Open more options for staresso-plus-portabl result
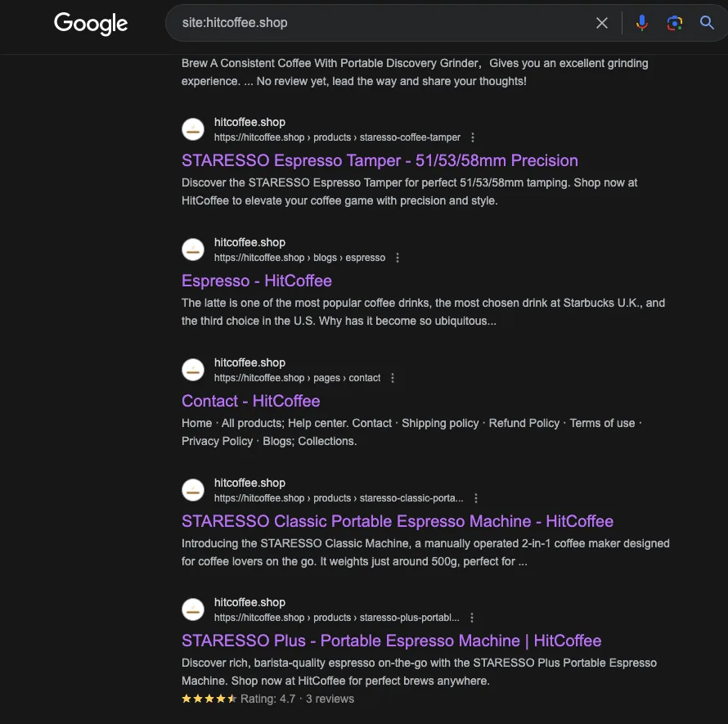Image resolution: width=728 pixels, height=724 pixels. point(472,618)
